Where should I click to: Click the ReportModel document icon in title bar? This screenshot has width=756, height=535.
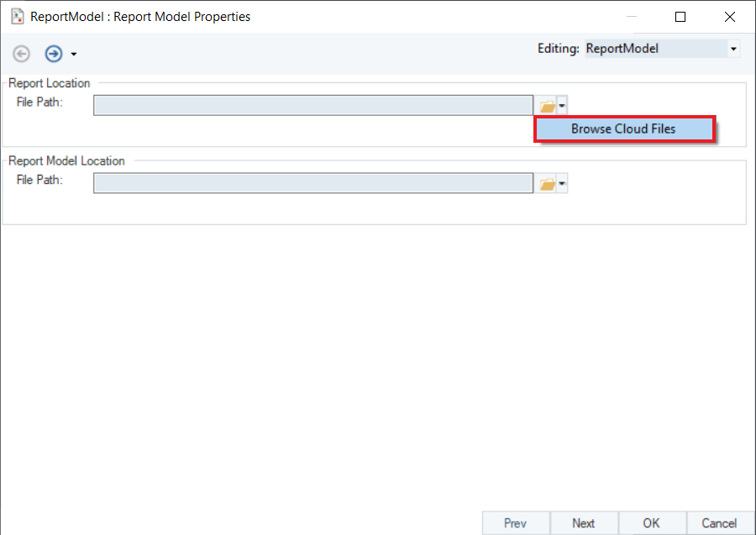point(17,16)
